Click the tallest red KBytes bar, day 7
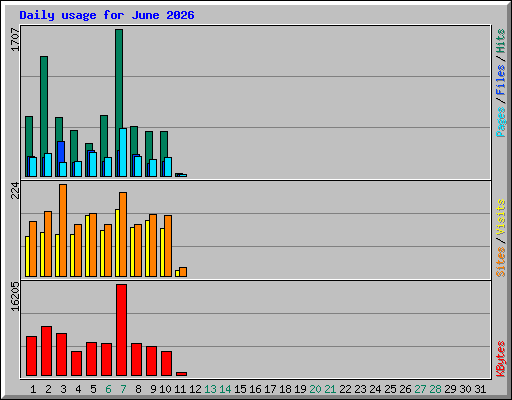Screen dimensions: 512x400 coord(121,330)
